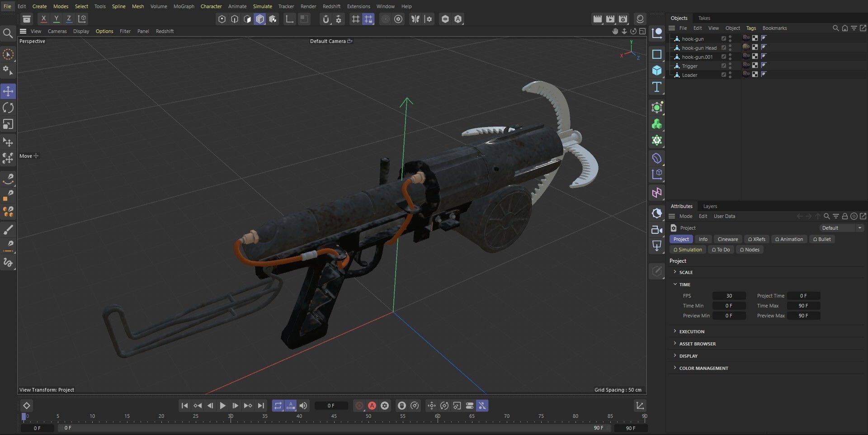Click the search magnifier icon at top left

pos(8,33)
